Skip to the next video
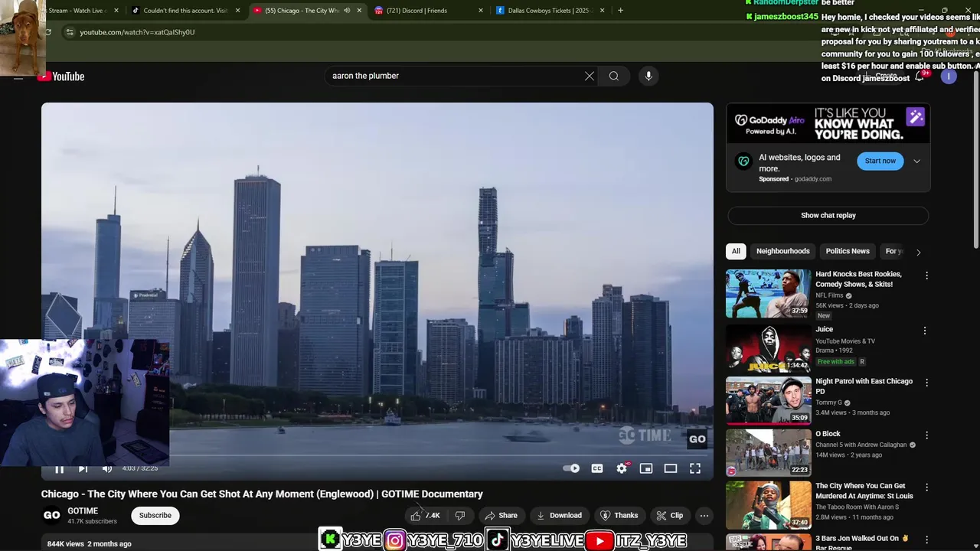Screen dimensions: 980x551 click(x=83, y=468)
